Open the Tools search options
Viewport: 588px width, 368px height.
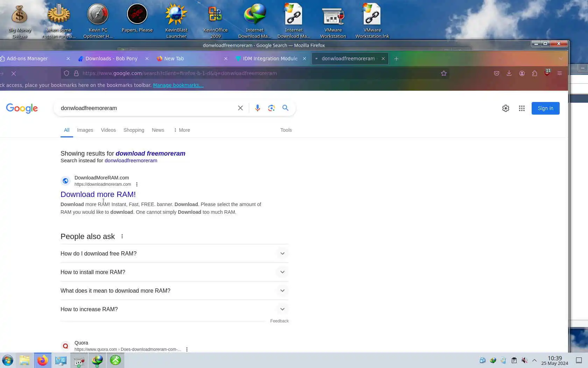[286, 130]
